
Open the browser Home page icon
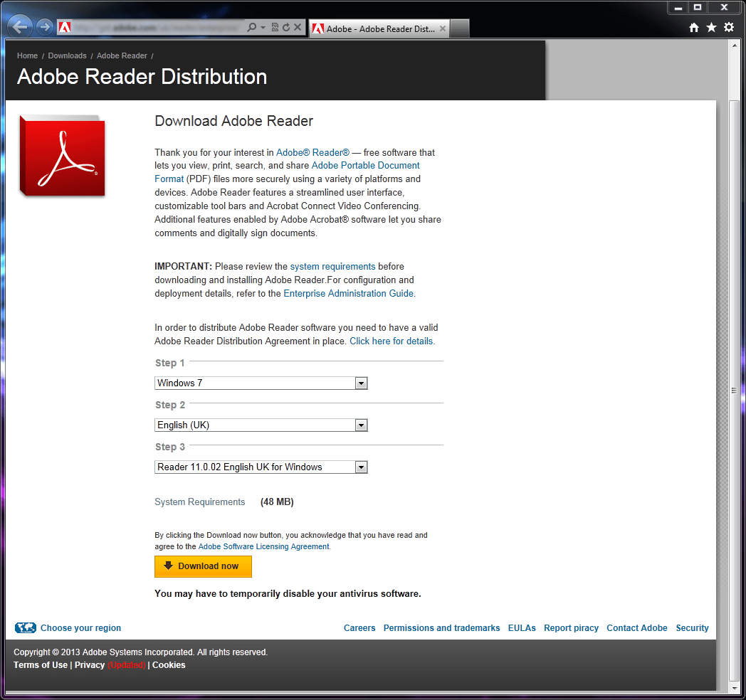pyautogui.click(x=693, y=26)
